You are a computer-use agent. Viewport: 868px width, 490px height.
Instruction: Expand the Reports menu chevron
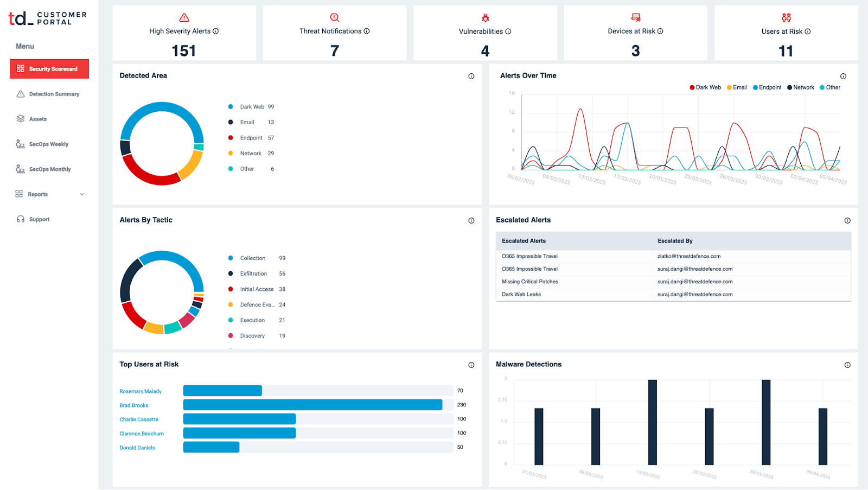tap(82, 194)
